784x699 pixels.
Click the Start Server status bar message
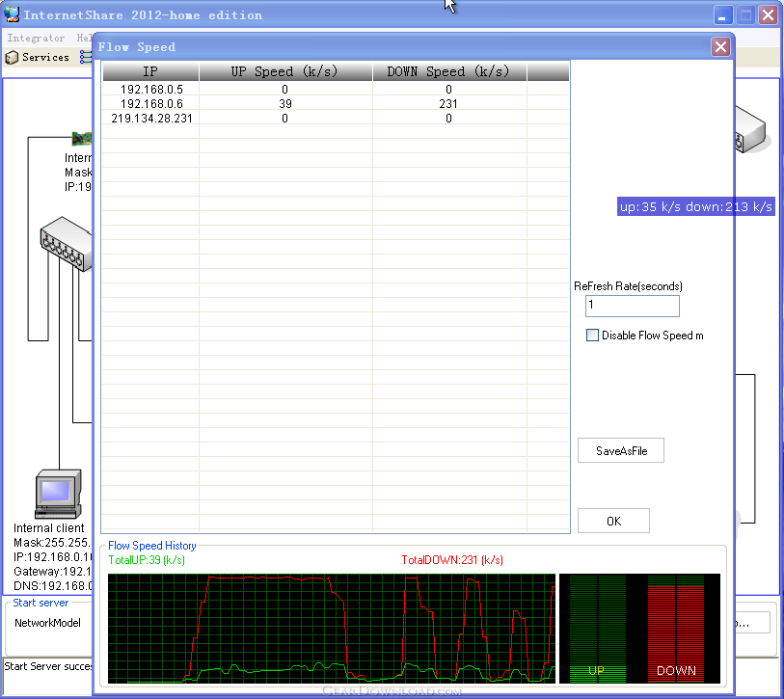click(x=48, y=666)
